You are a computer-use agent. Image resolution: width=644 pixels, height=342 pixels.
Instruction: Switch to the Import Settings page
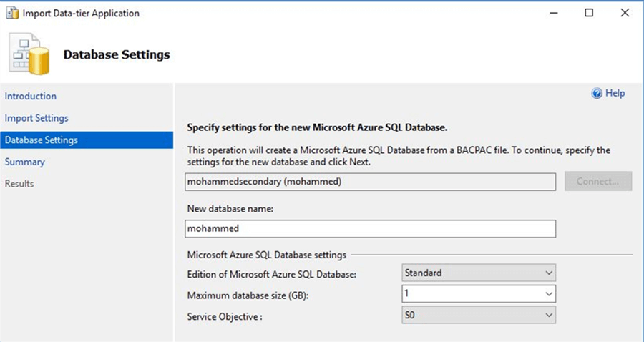click(x=36, y=118)
